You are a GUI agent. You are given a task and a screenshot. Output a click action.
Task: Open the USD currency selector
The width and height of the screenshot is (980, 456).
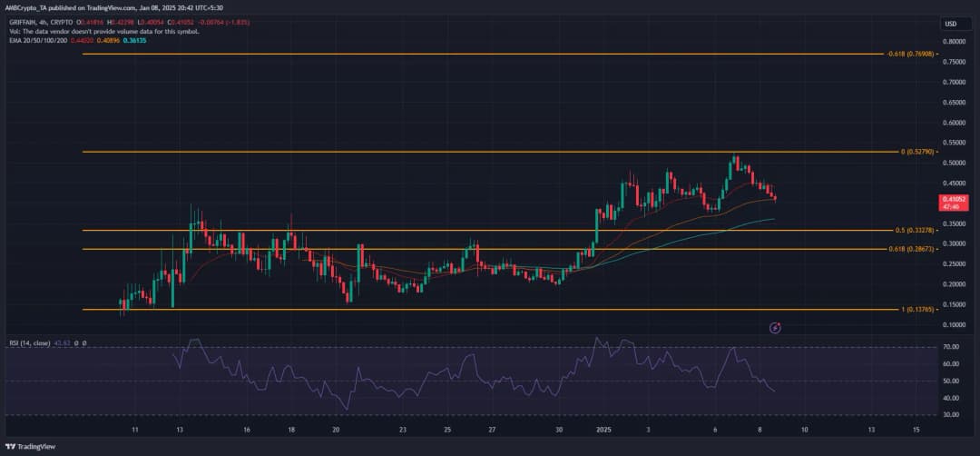pos(951,24)
